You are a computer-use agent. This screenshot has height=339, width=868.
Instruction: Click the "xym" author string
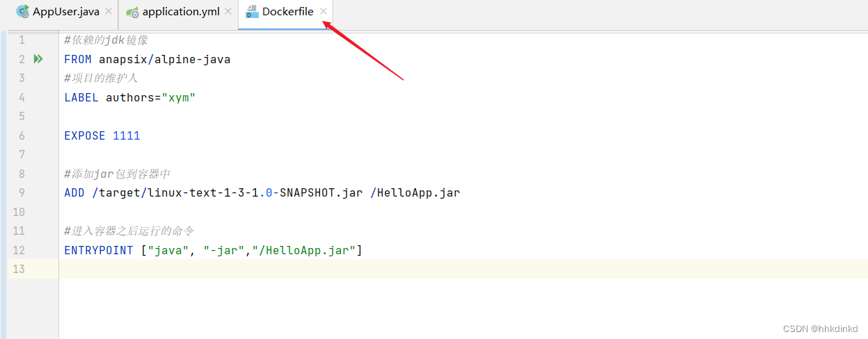coord(179,97)
